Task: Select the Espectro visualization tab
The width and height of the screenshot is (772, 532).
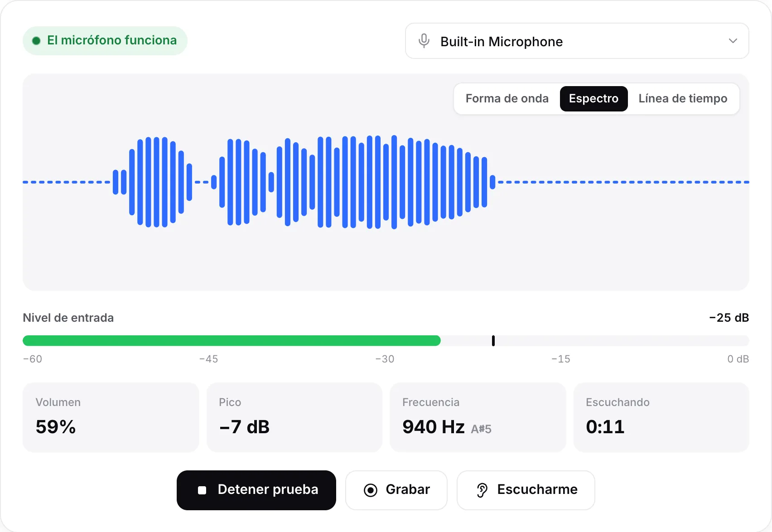Action: click(593, 99)
